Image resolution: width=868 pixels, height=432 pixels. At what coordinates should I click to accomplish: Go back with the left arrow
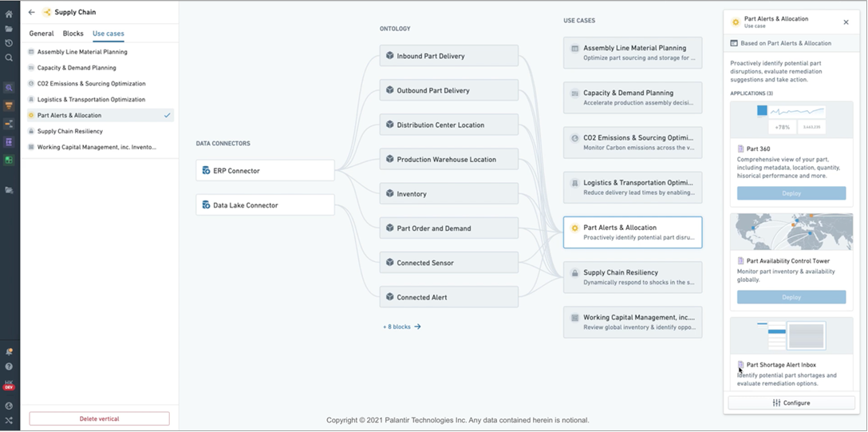pos(32,12)
